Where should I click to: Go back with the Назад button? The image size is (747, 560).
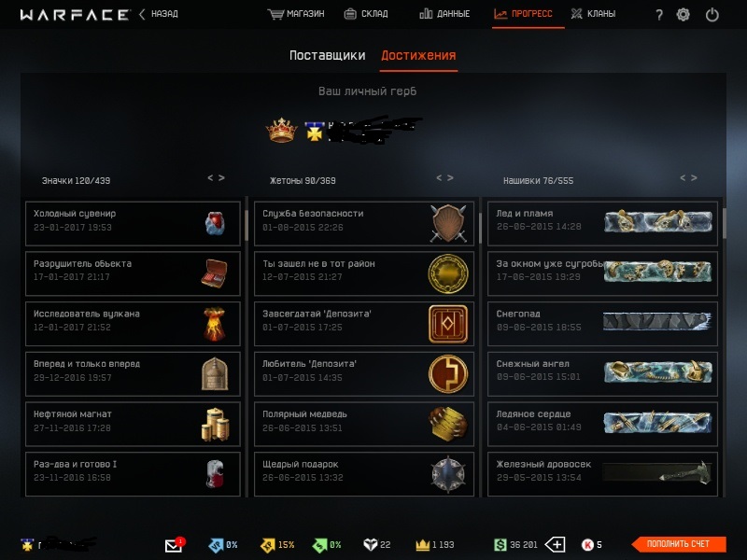(159, 14)
